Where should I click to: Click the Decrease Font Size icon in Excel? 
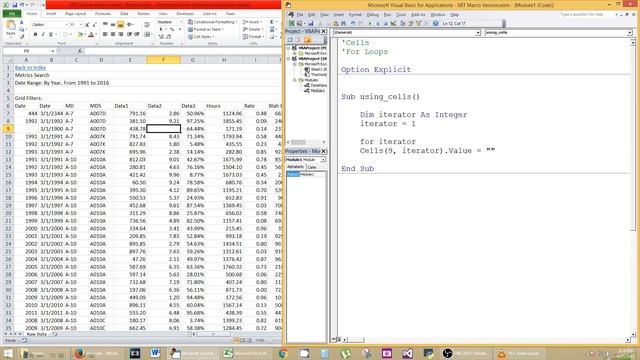click(x=94, y=25)
